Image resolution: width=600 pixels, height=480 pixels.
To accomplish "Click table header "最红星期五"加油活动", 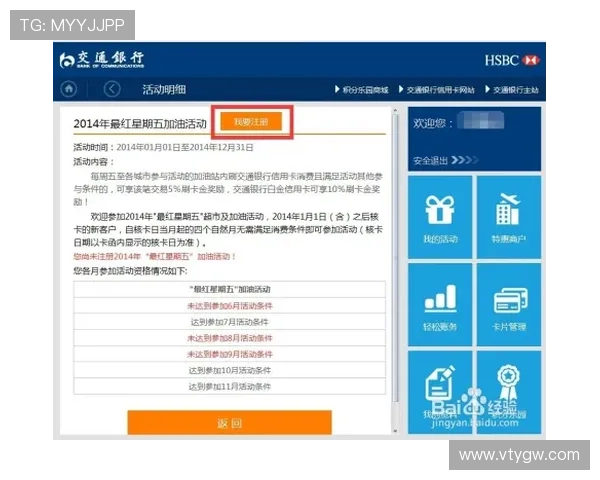I will 230,289.
